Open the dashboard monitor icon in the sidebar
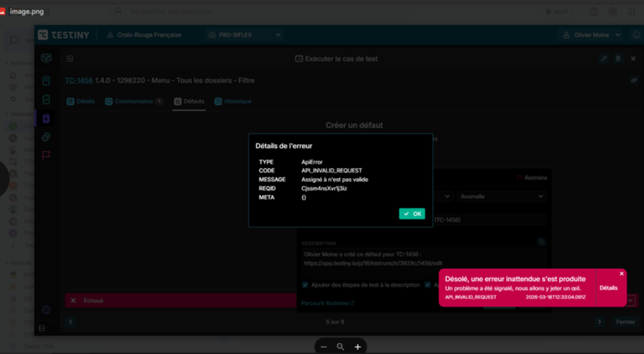 click(46, 59)
